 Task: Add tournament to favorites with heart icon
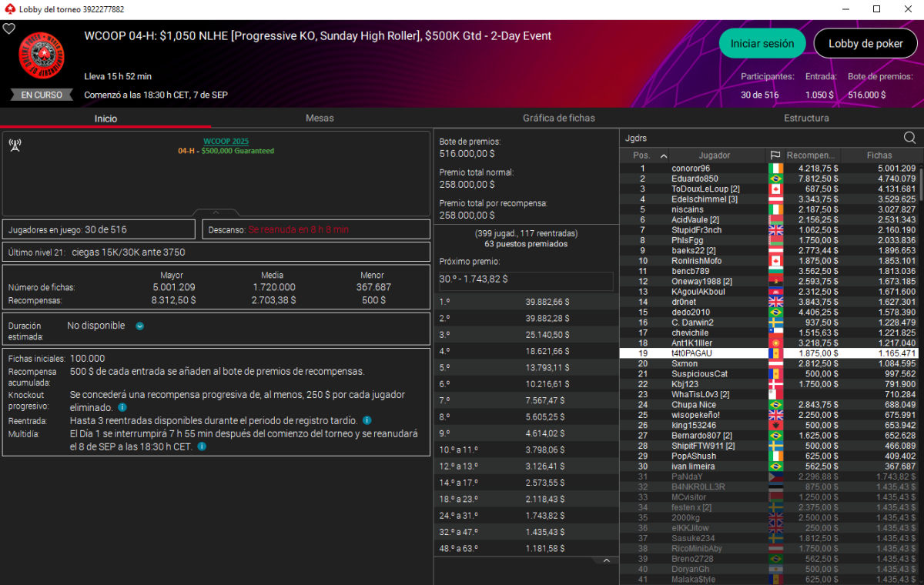point(9,28)
